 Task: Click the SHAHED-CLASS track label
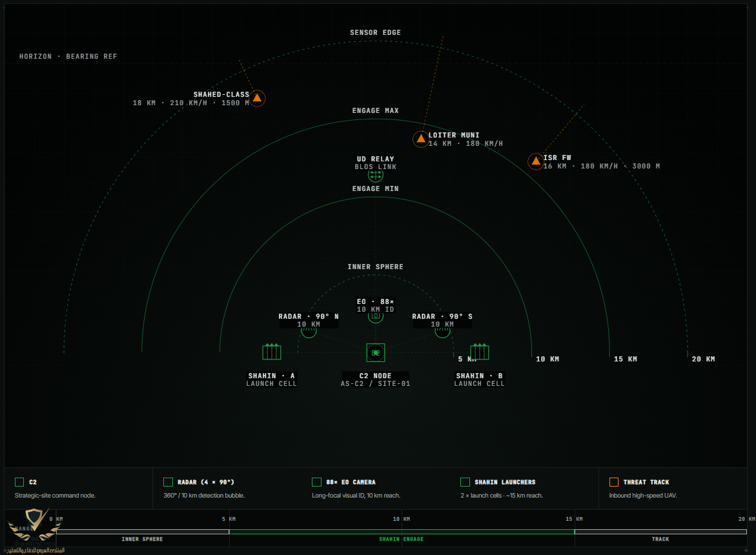pyautogui.click(x=221, y=94)
